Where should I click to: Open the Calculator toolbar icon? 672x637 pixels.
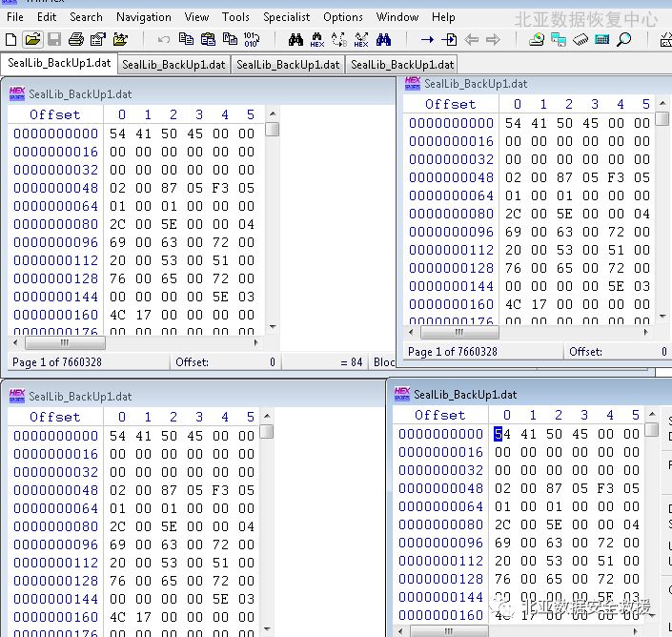[602, 40]
